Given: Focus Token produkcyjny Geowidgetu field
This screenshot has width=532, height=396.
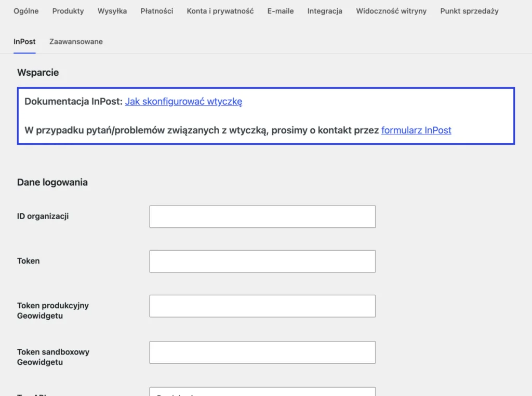Looking at the screenshot, I should click(x=262, y=306).
